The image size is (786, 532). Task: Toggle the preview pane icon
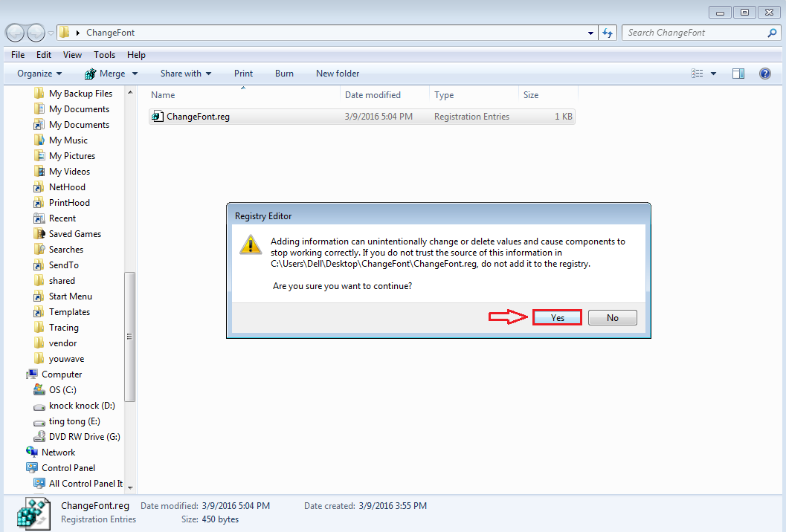(738, 74)
